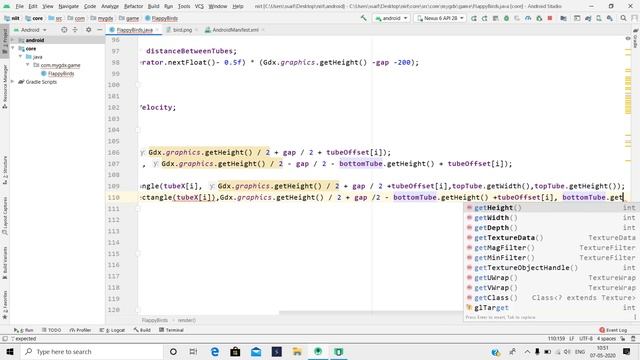Screen dimensions: 640x360
Task: Click the red Stop button icon
Action: coord(550,18)
